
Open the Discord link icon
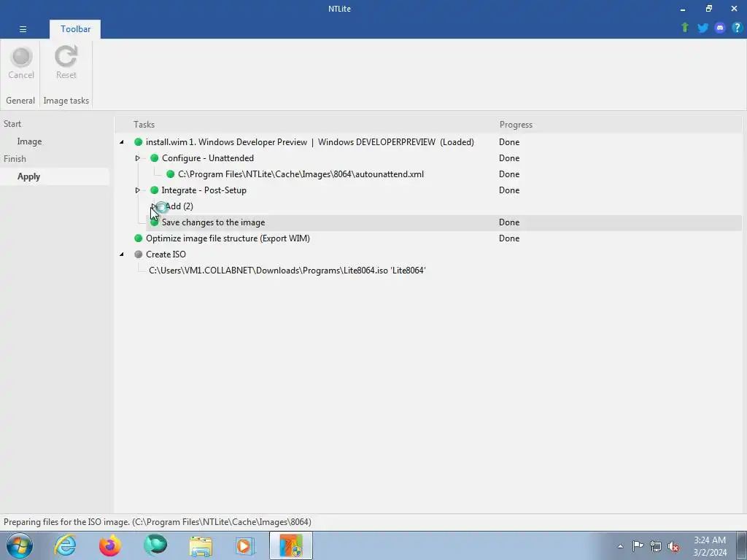click(x=720, y=28)
